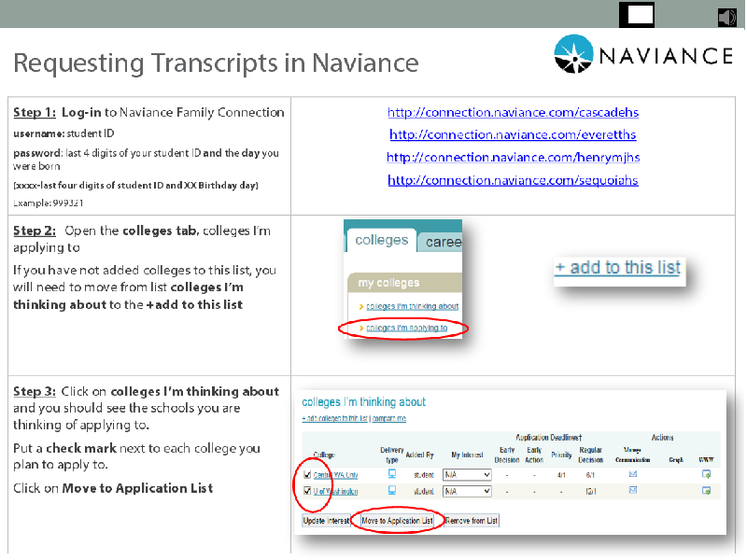Viewport: 747px width, 560px height.
Task: Click the 'Requesting Transcripts in Naviance' title
Action: (217, 63)
